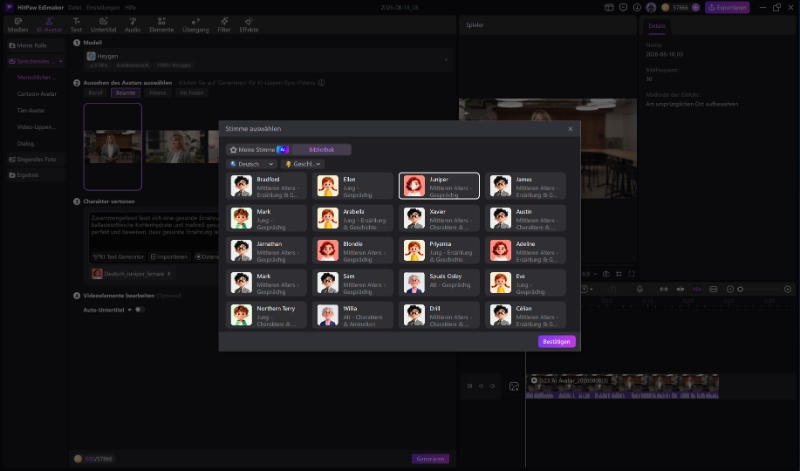Choose the Arabella voice
Image resolution: width=800 pixels, height=471 pixels.
(x=353, y=218)
